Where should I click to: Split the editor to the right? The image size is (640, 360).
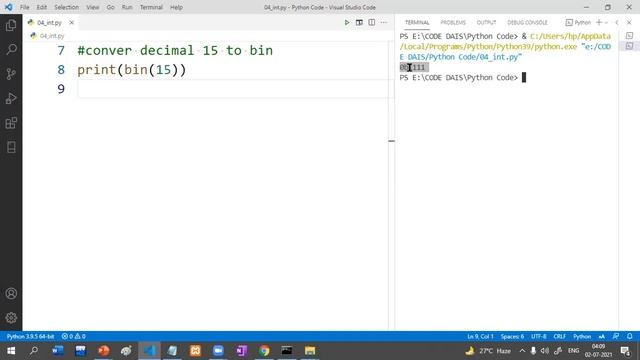pos(371,22)
